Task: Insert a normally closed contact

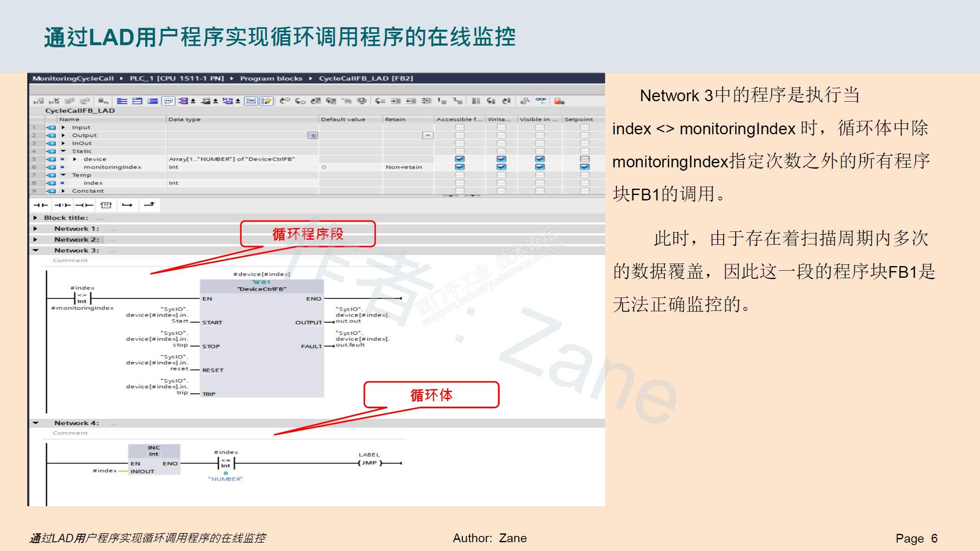Action: [63, 205]
